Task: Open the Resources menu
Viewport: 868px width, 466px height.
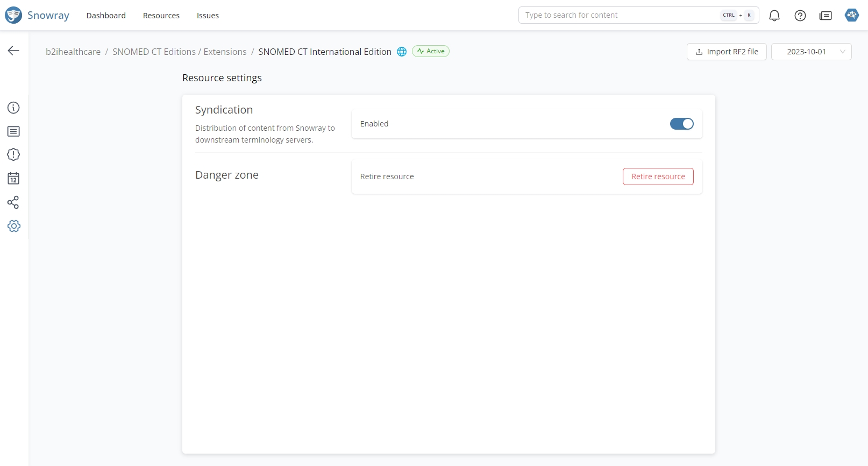Action: [161, 16]
